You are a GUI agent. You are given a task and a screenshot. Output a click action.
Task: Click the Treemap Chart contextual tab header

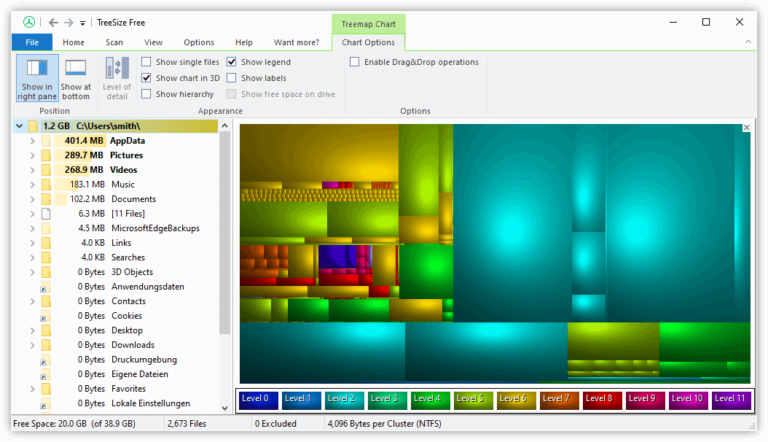[368, 24]
